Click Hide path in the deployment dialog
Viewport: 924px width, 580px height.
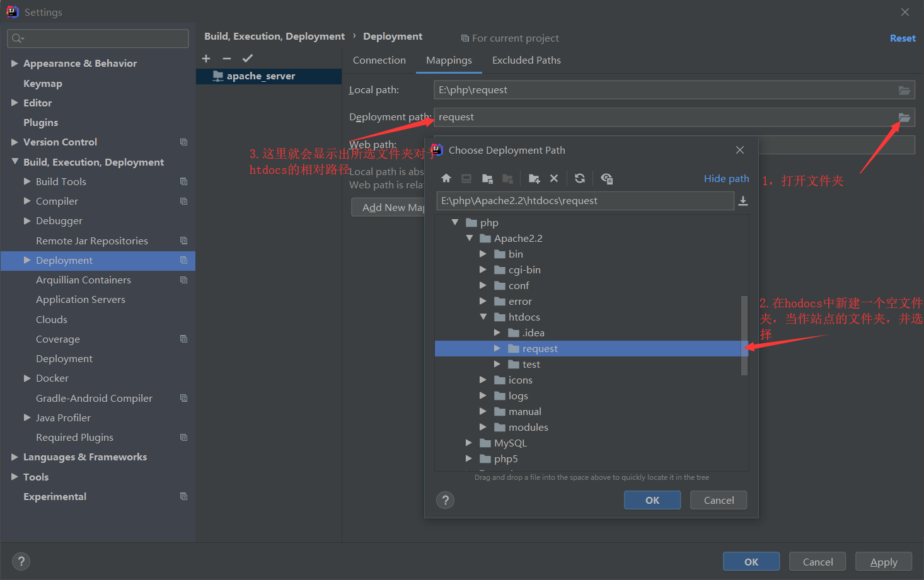coord(726,178)
